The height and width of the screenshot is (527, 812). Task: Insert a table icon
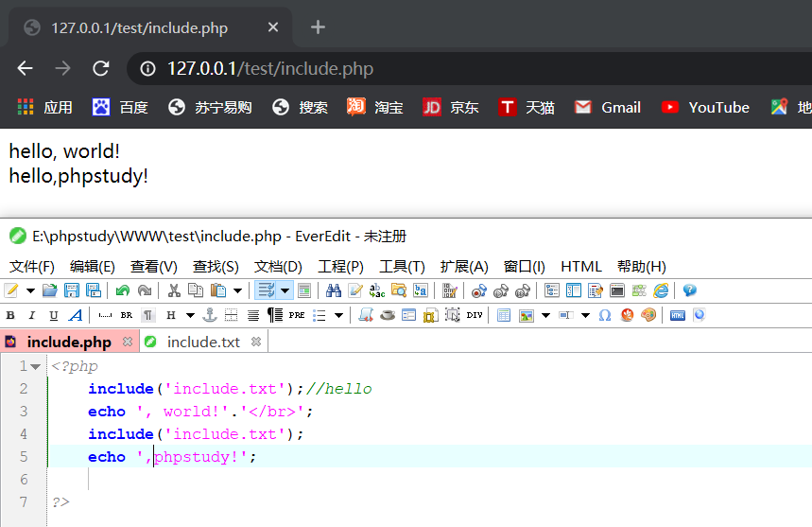tap(504, 315)
